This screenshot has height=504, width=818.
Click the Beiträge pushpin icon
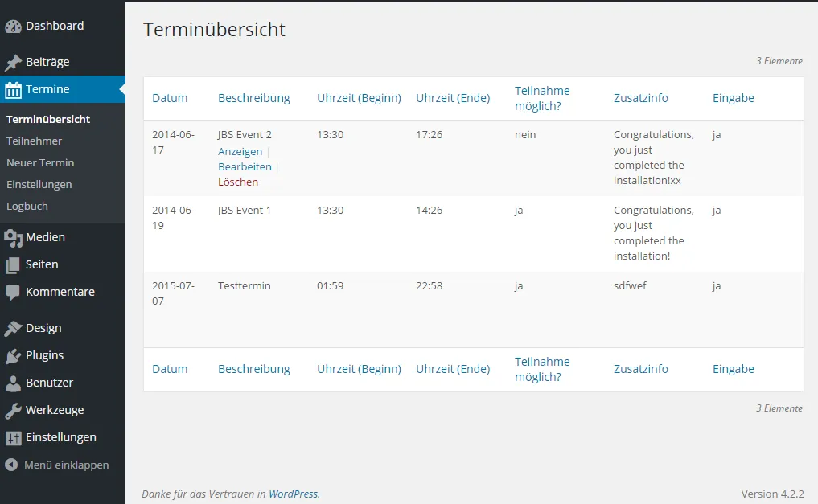13,63
